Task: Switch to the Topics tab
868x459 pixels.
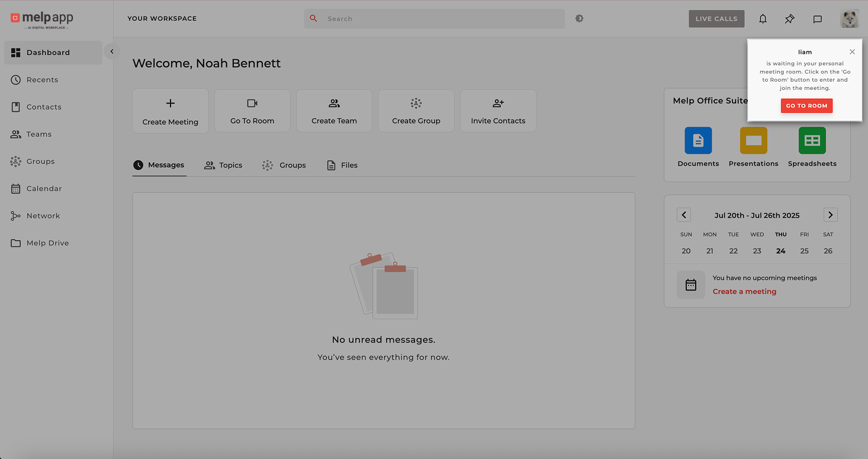Action: coord(223,165)
